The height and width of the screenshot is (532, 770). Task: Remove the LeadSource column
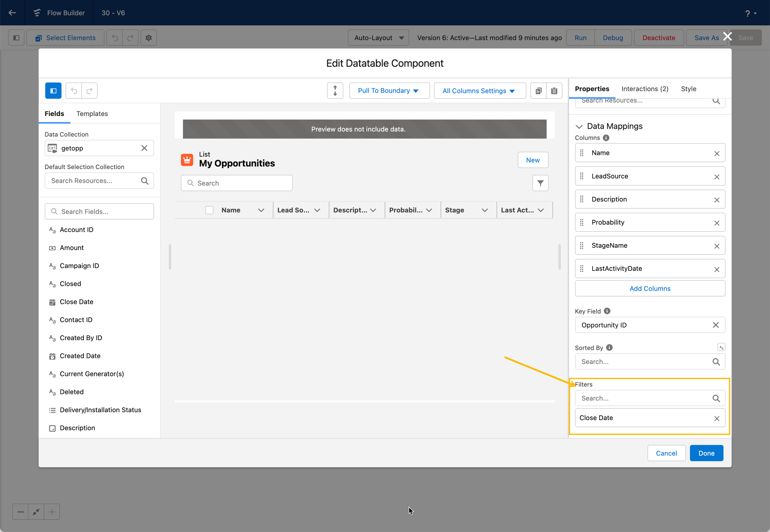coord(717,177)
